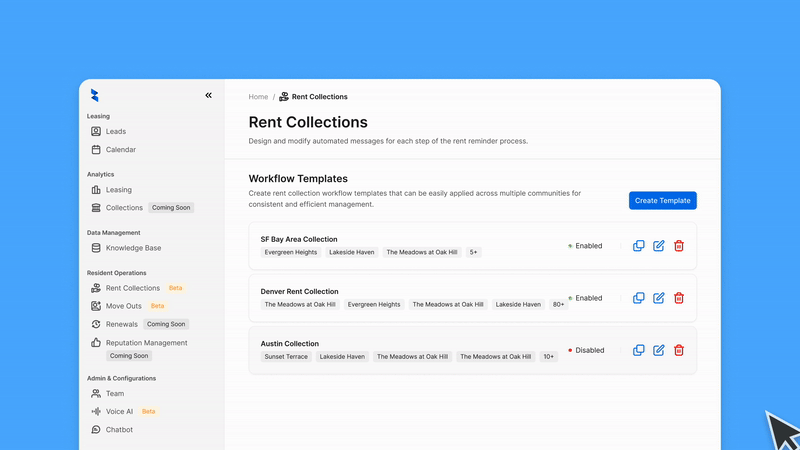Image resolution: width=800 pixels, height=450 pixels.
Task: Click Coming Soon badge under Reputation Management
Action: tap(129, 356)
